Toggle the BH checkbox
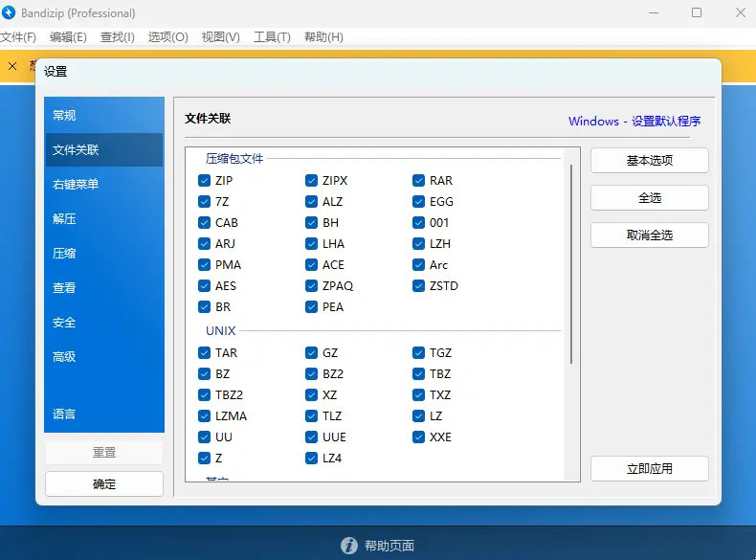The image size is (756, 560). click(x=311, y=223)
